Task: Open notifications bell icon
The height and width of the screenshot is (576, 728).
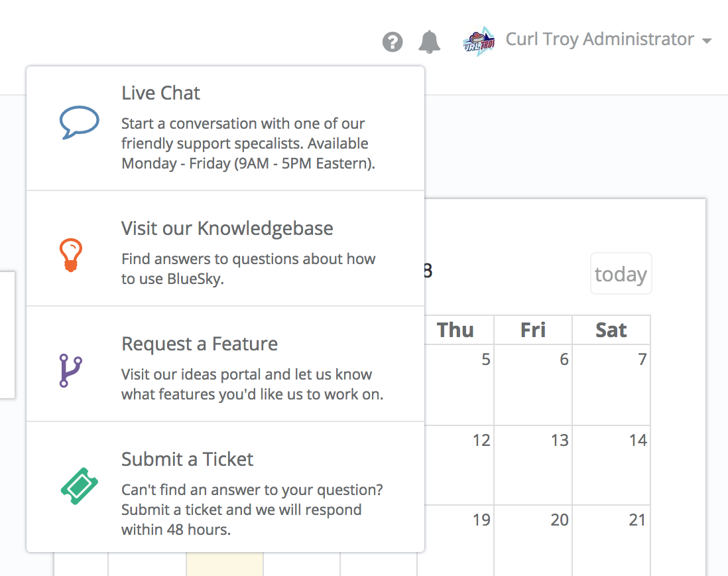Action: point(430,42)
